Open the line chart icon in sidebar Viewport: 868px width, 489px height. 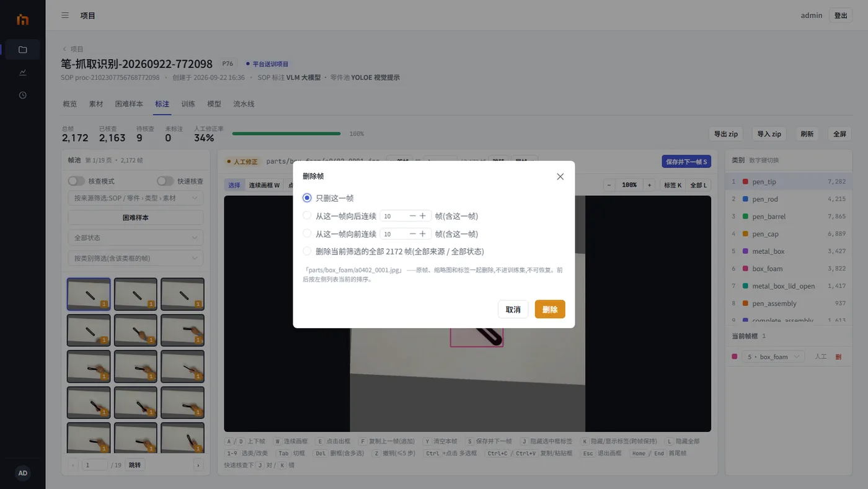tap(23, 73)
